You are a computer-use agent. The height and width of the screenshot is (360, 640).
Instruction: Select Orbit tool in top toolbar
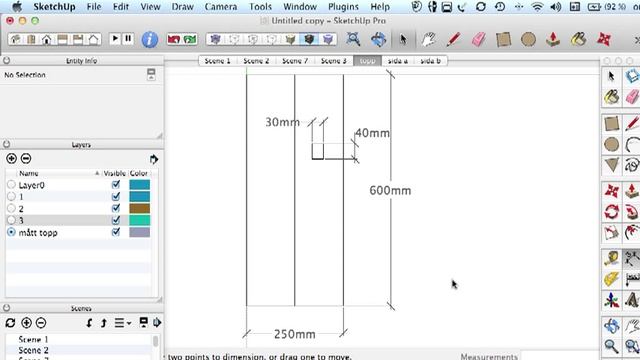[378, 39]
